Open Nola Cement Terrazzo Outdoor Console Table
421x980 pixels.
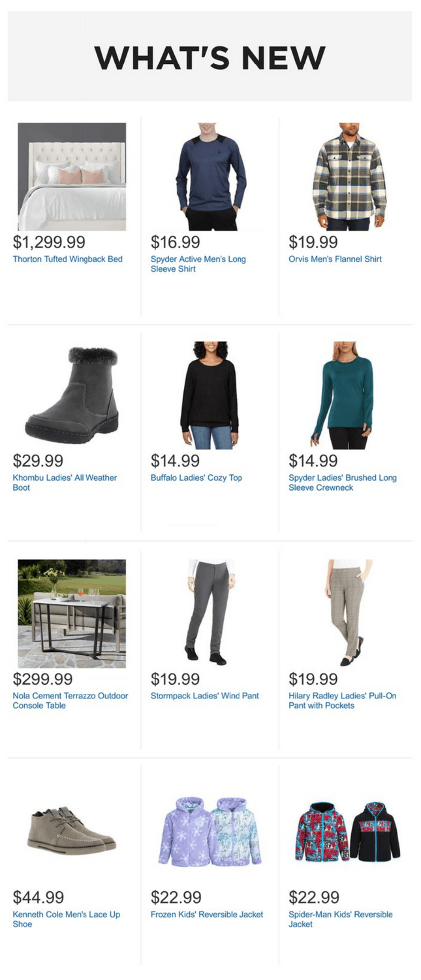[x=70, y=701]
